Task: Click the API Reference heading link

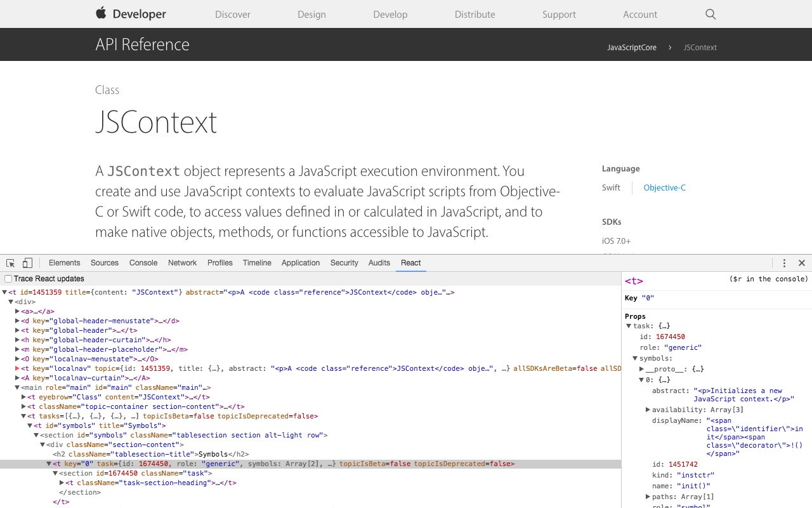Action: (x=142, y=44)
